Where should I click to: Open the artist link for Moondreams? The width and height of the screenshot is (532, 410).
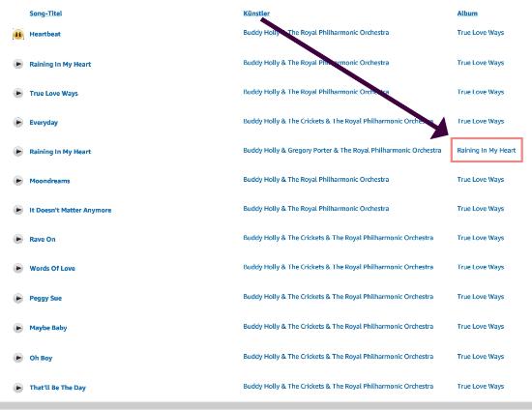[x=316, y=180]
